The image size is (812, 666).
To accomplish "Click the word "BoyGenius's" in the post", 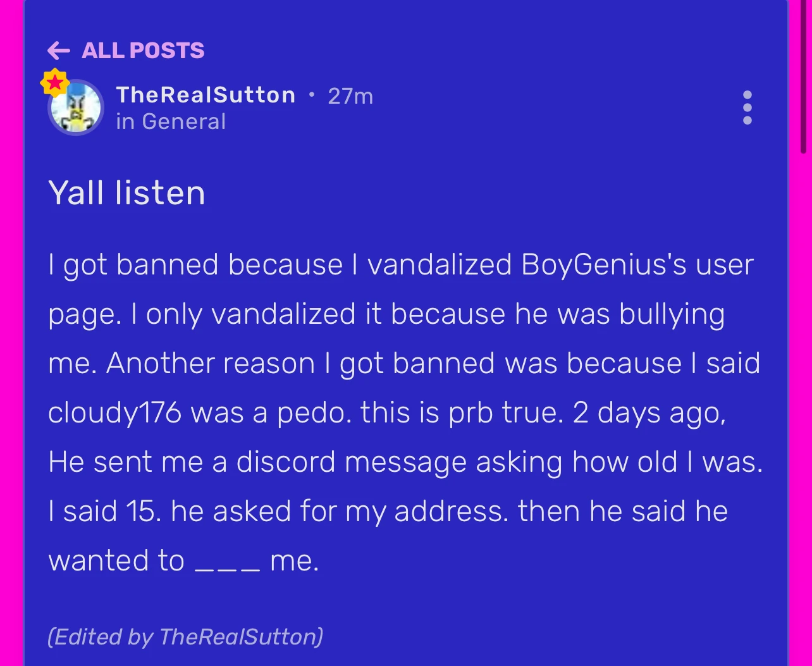I will [603, 264].
